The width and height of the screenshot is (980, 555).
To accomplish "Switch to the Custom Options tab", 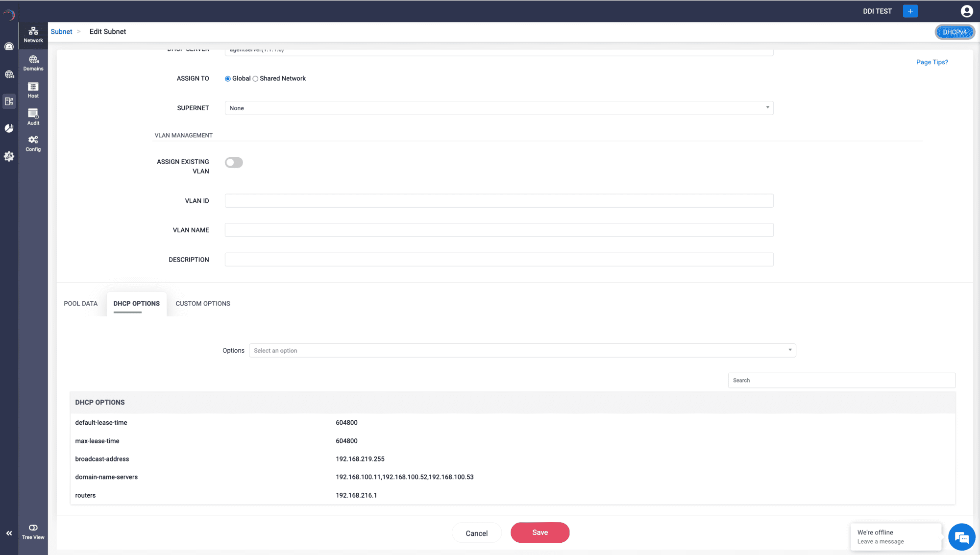I will 203,304.
